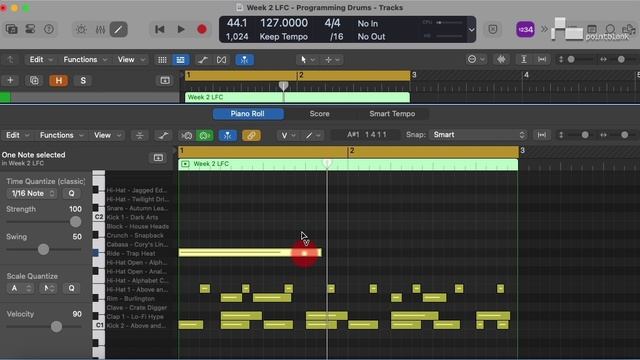Open Quick Help question mark
This screenshot has width=640, height=360.
[x=49, y=29]
